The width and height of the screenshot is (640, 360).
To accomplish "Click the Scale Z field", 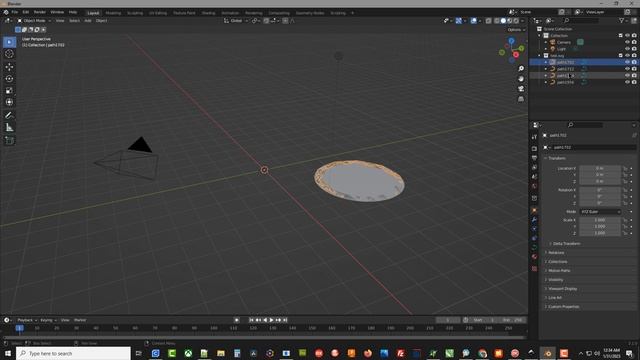I will (600, 233).
